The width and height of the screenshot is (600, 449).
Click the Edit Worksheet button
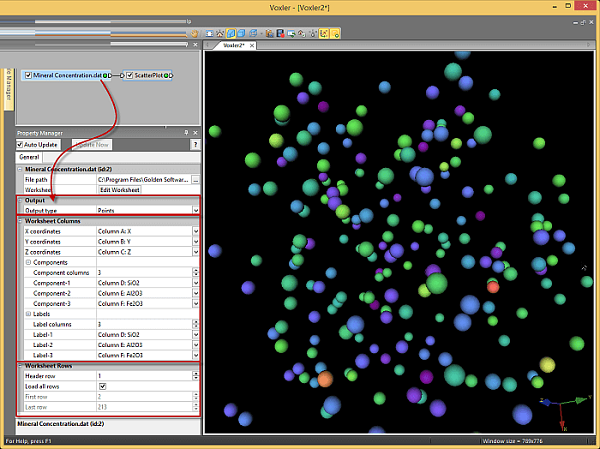pyautogui.click(x=119, y=190)
